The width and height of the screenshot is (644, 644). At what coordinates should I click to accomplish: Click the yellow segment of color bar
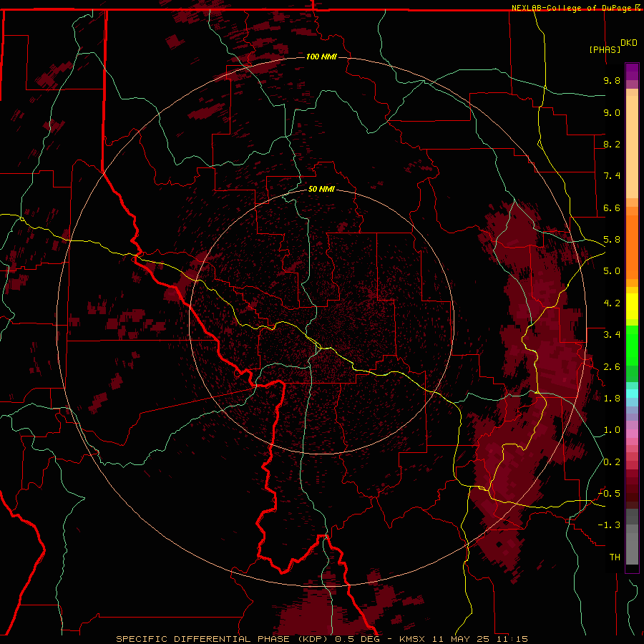click(x=632, y=306)
